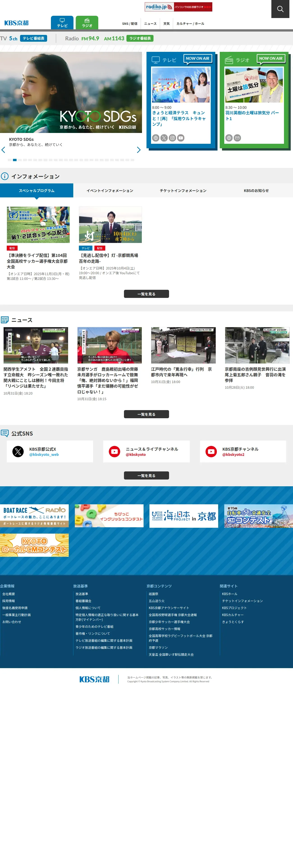Open the soccer 準決勝をライブ配信 thumbnail
This screenshot has height=868, width=293.
tap(39, 225)
